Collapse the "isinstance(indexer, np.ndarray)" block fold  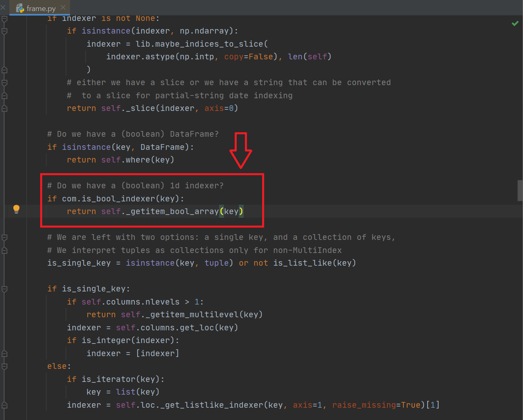[4, 31]
